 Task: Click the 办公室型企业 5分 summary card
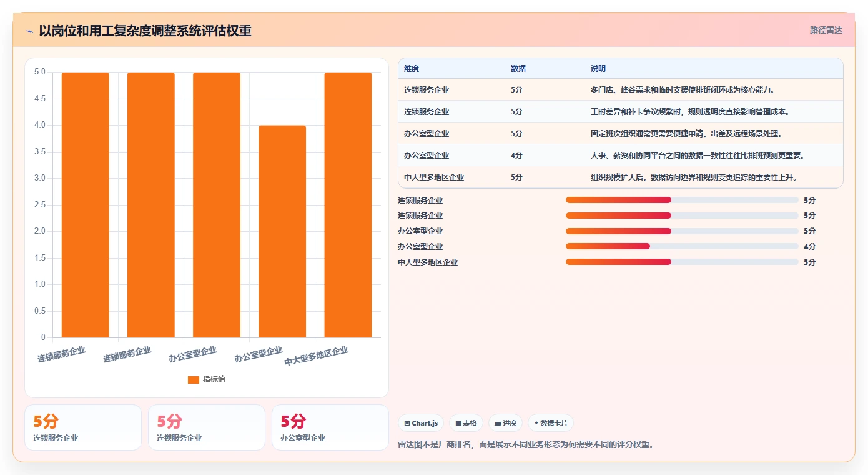point(330,427)
